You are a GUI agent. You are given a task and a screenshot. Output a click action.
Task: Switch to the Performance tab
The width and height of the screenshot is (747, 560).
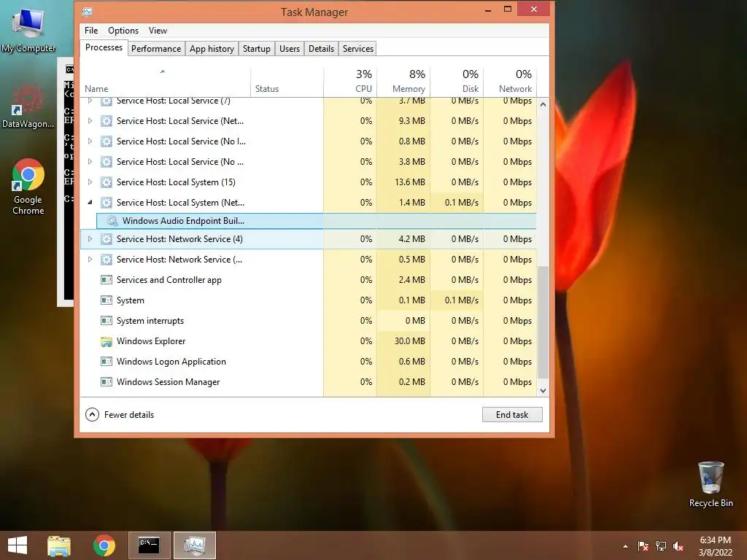[156, 49]
